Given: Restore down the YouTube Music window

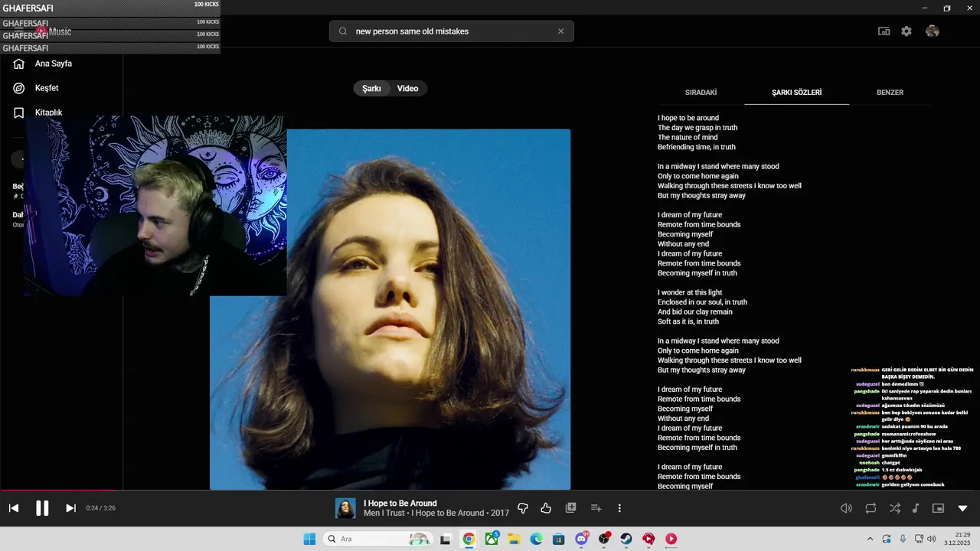Looking at the screenshot, I should coord(947,8).
